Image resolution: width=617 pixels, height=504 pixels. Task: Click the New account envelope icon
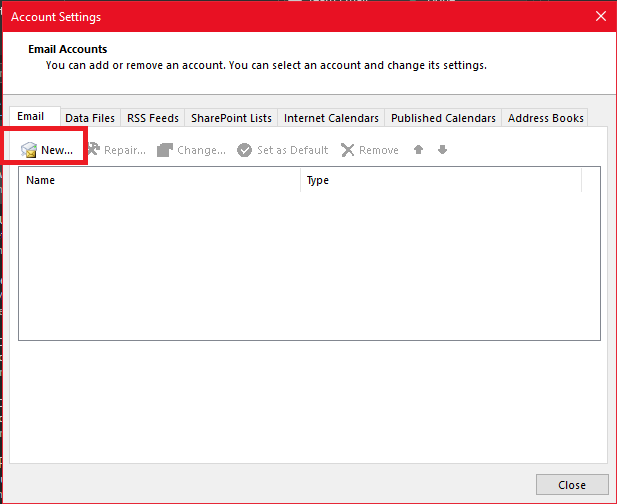(30, 150)
